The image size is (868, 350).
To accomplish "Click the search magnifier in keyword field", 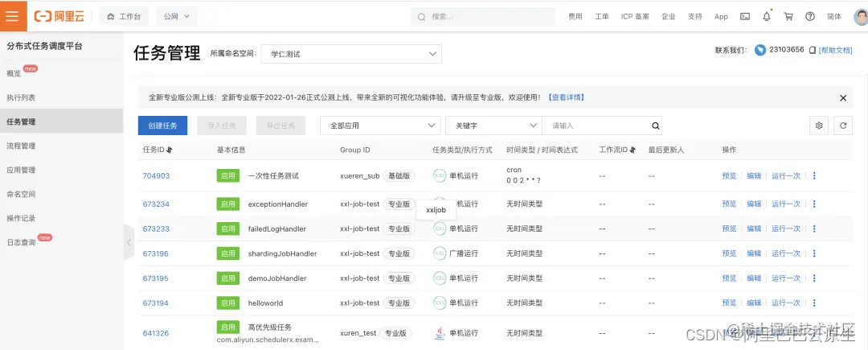I will (x=656, y=126).
